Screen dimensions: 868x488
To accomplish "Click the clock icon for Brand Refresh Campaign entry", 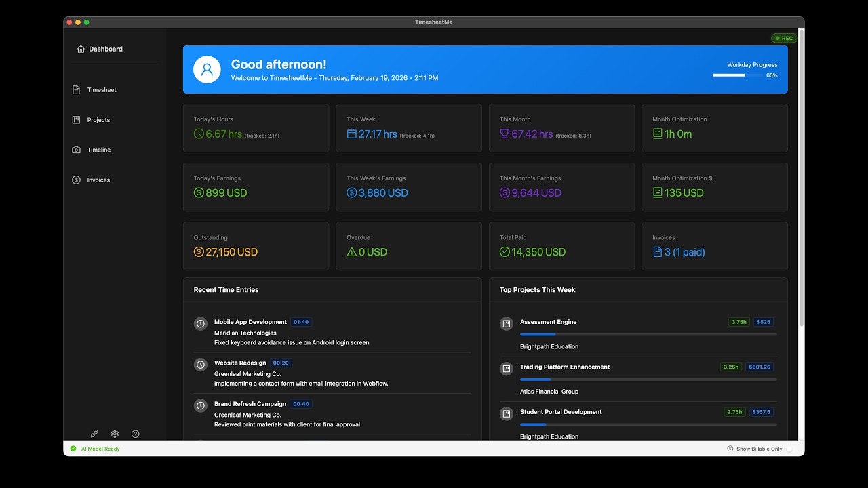I will (x=201, y=405).
